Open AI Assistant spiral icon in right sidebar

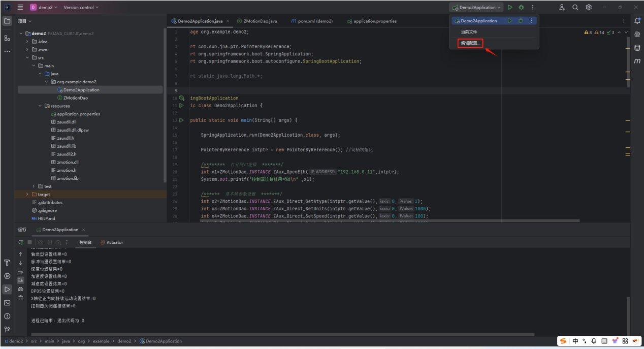(637, 35)
